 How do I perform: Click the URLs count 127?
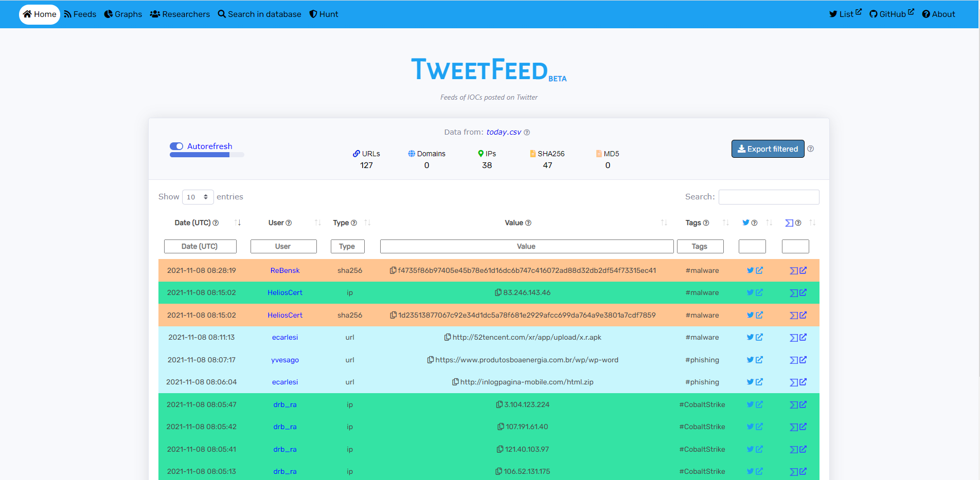[366, 165]
